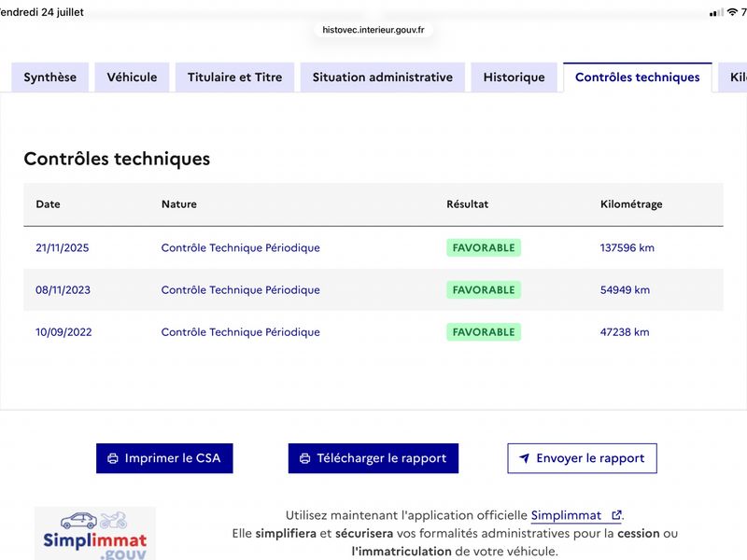Select the date 08/11/2023
The width and height of the screenshot is (747, 560).
(63, 290)
